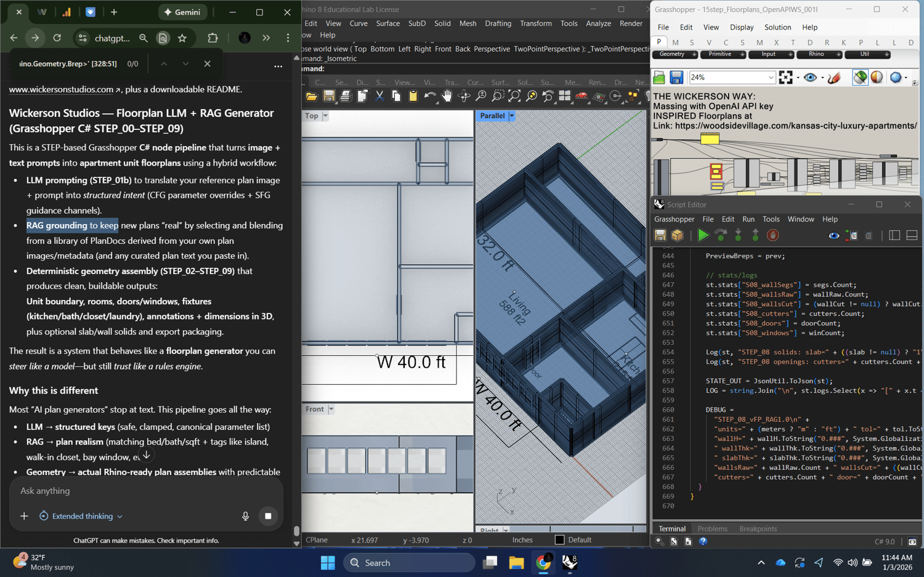Click the scissors Cut icon in Rhino
The height and width of the screenshot is (577, 924).
coord(379,96)
